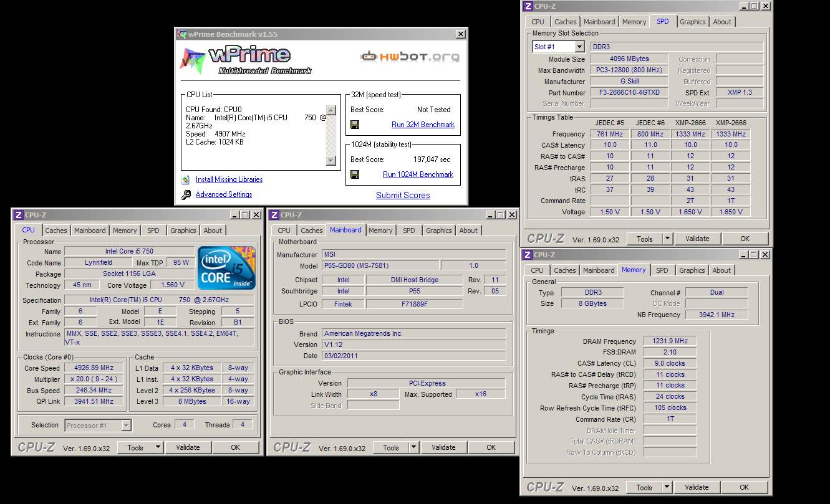The width and height of the screenshot is (830, 504).
Task: Click Tools button in Memory window
Action: [x=644, y=487]
